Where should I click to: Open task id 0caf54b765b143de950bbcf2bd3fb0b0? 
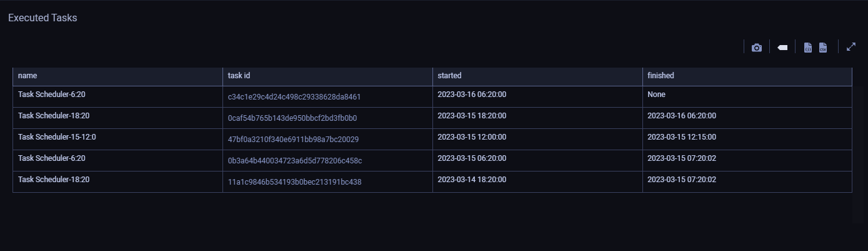[292, 118]
